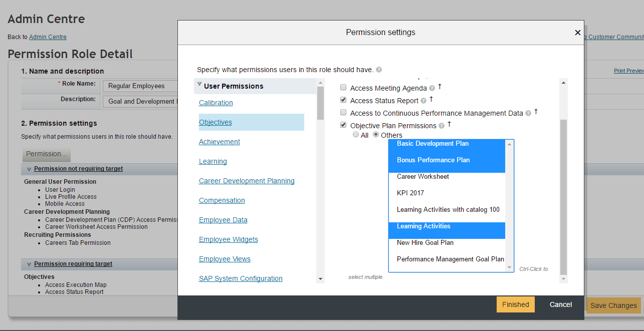Collapse 'Permission requiring target' section
This screenshot has width=644, height=331.
[29, 264]
